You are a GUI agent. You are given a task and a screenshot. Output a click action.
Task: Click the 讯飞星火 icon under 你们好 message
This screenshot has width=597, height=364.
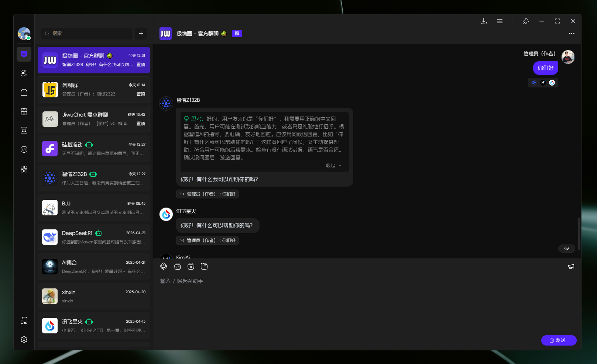pyautogui.click(x=552, y=83)
